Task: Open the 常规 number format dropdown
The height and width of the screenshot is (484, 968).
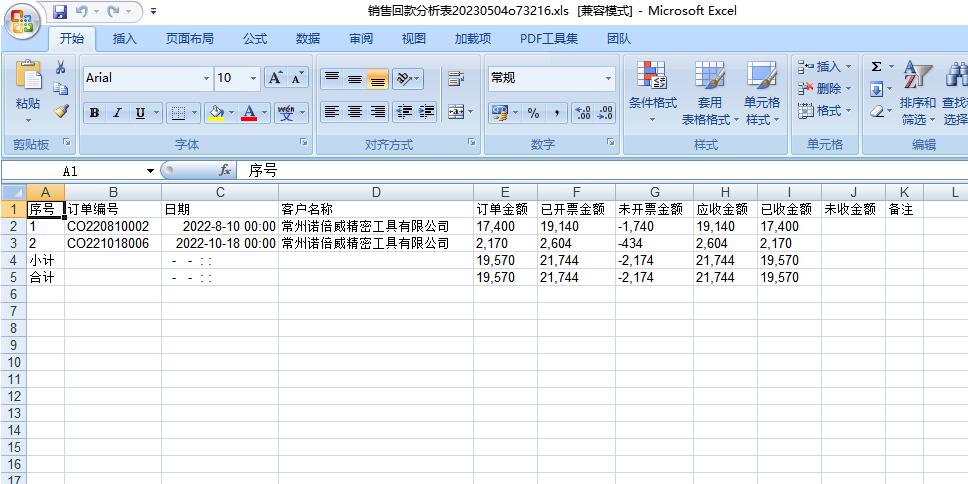Action: 608,78
